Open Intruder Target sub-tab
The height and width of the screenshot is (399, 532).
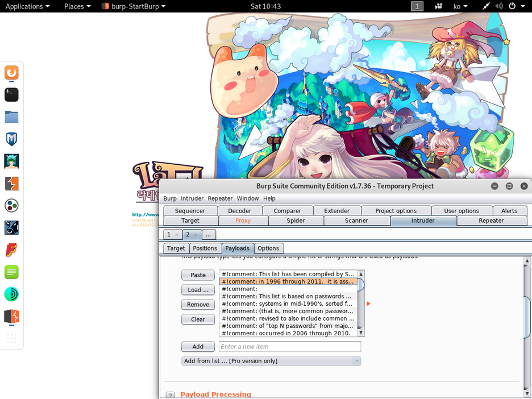176,248
